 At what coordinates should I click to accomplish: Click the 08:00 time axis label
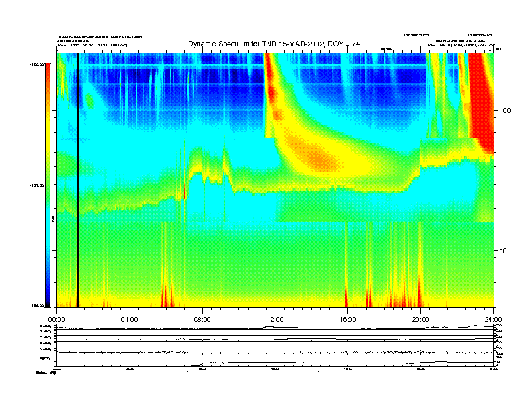tap(202, 320)
